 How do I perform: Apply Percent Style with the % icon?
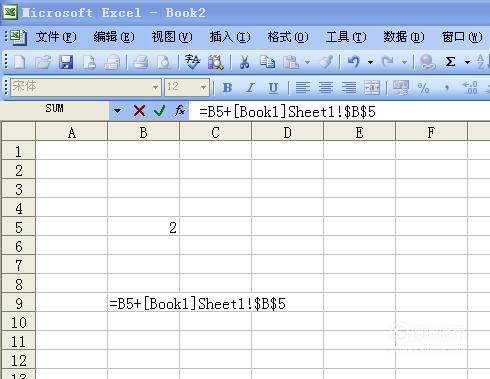click(423, 88)
